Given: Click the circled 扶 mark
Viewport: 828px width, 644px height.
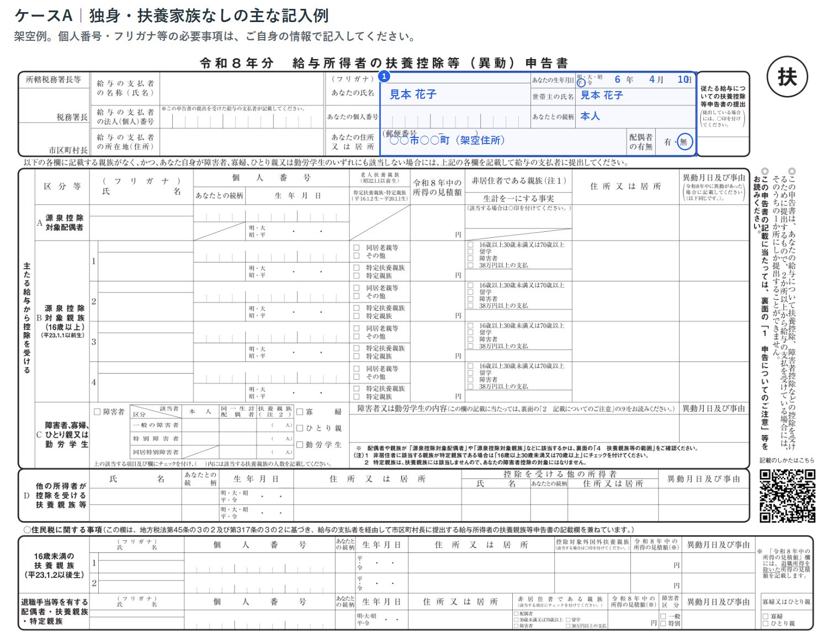Looking at the screenshot, I should [x=787, y=77].
